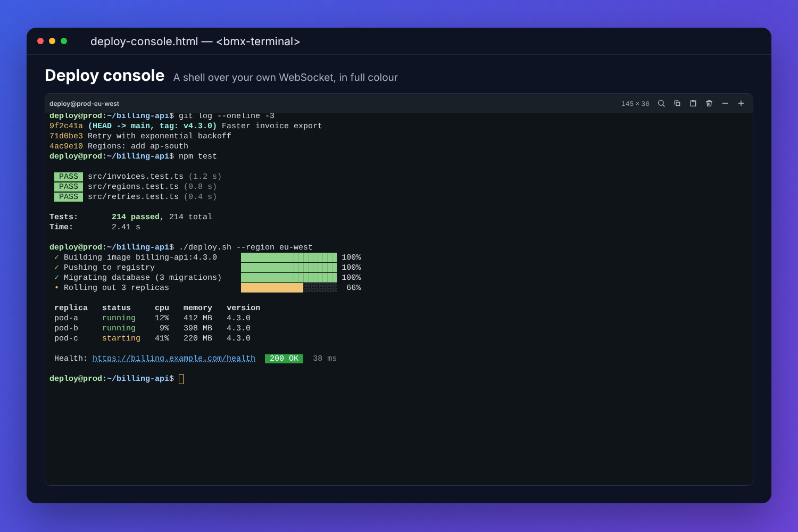Click the PASS badge for src/regions.test.ts

tap(69, 187)
